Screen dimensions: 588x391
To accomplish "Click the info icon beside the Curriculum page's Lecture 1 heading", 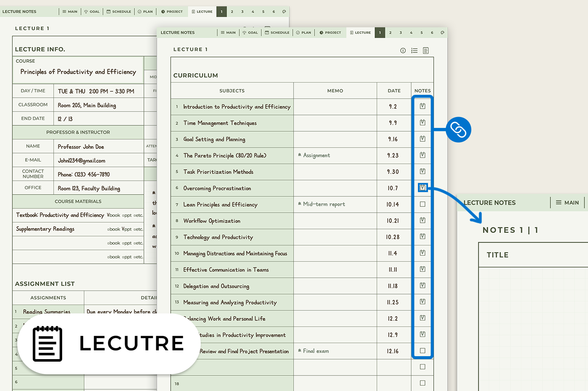I will pyautogui.click(x=403, y=51).
